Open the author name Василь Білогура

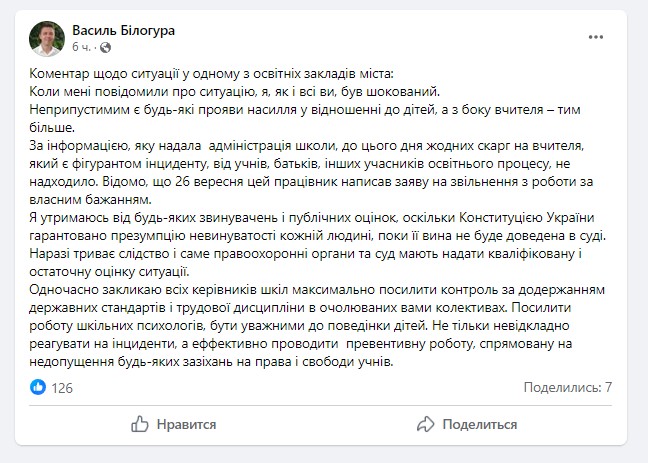pyautogui.click(x=124, y=30)
